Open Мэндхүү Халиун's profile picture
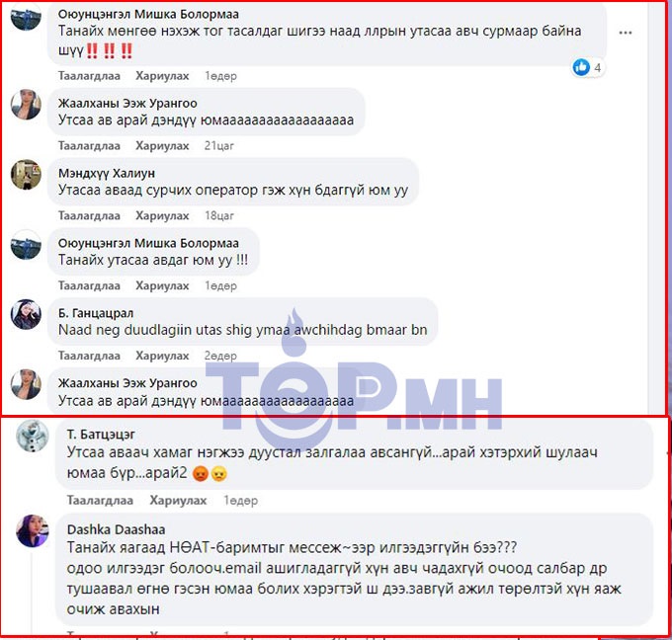The height and width of the screenshot is (640, 672). 26,175
